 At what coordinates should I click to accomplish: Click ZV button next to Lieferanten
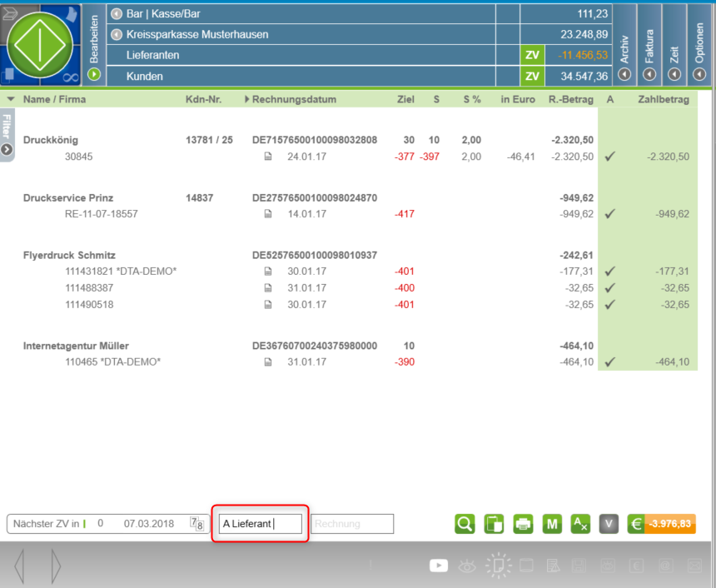click(x=531, y=55)
